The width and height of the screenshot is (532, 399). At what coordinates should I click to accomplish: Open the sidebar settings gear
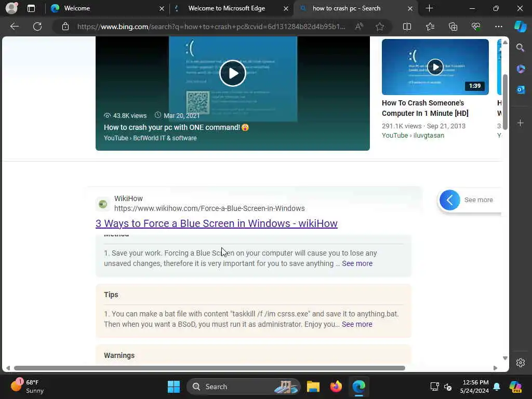point(521,363)
